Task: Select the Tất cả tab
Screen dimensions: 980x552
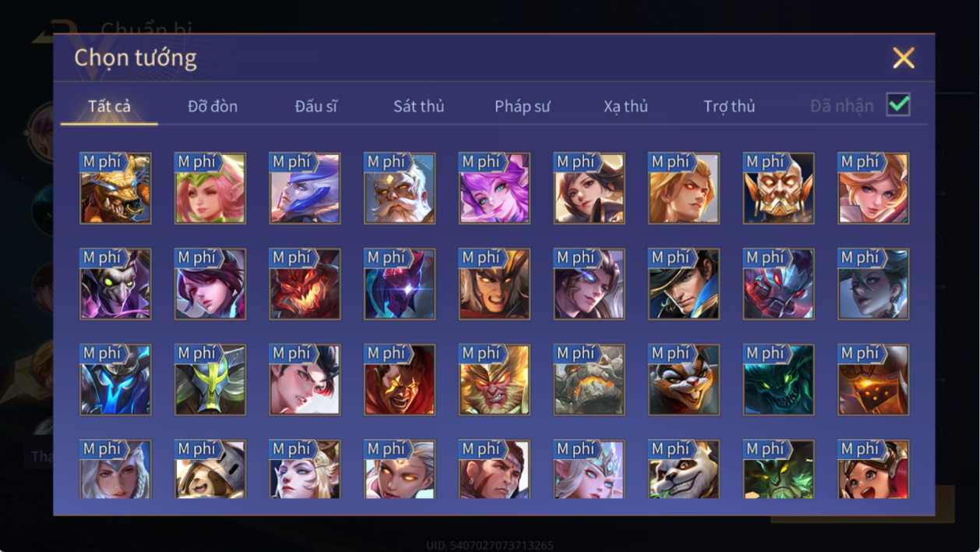Action: tap(109, 106)
